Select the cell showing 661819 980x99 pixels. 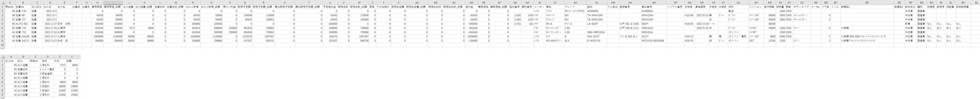[245, 28]
